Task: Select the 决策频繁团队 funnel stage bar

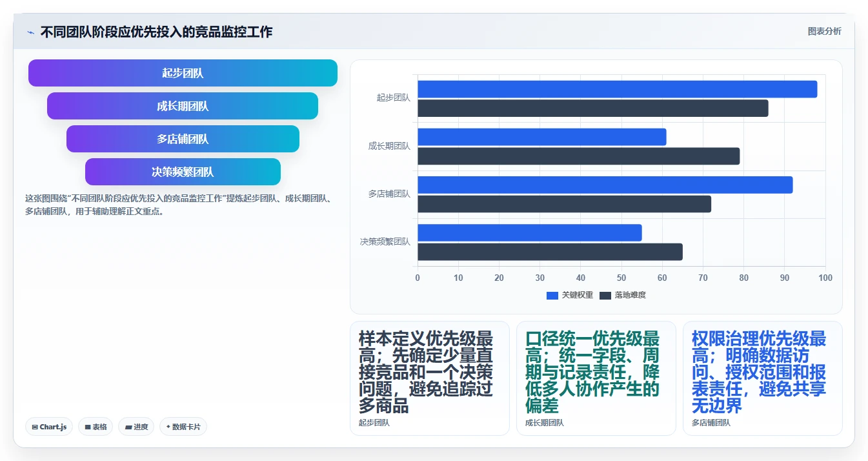Action: 183,172
